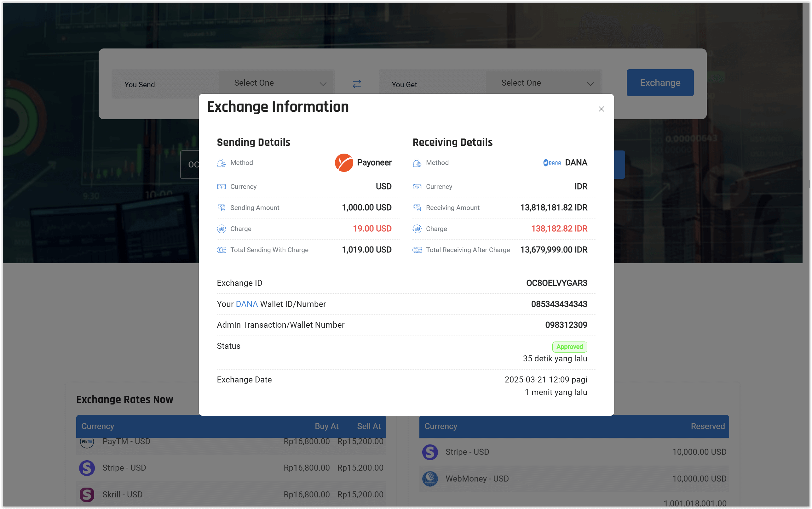Click the You Send amount field
Screen dimensions: 812x509
(x=165, y=84)
